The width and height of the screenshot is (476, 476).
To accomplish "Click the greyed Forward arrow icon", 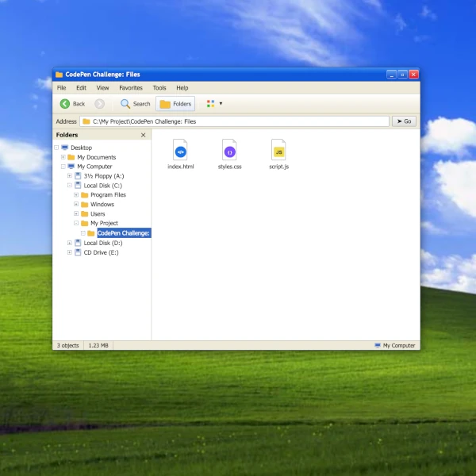I will [100, 104].
